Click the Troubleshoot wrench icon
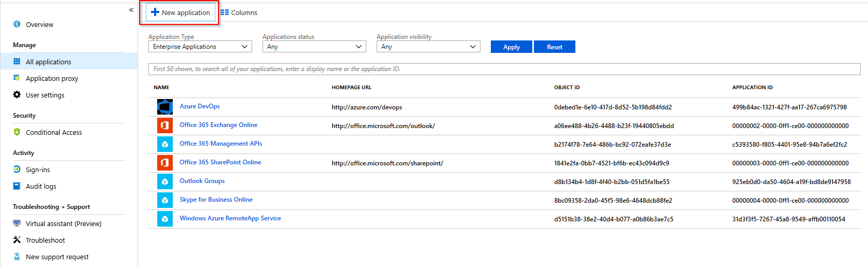 [x=17, y=240]
